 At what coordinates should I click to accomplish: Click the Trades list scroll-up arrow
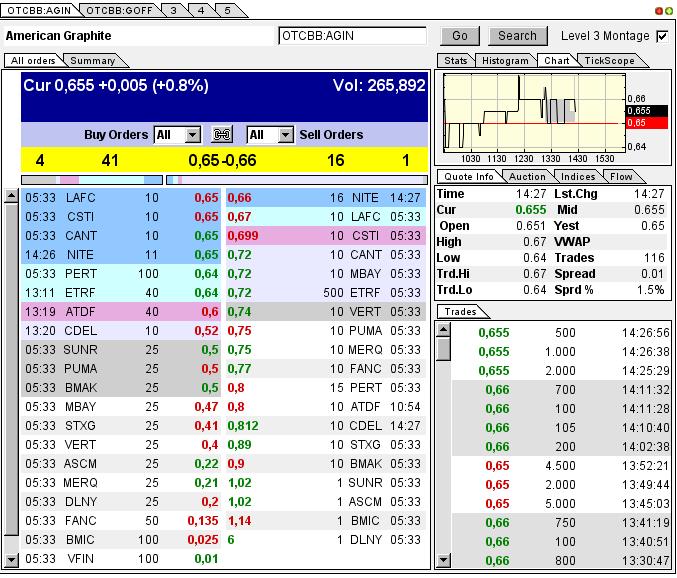tap(444, 330)
